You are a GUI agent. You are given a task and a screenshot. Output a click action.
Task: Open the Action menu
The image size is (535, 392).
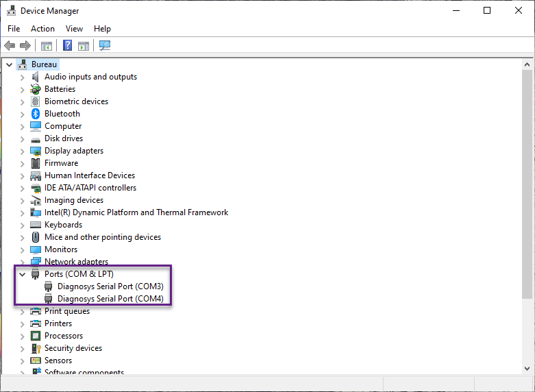coord(42,29)
